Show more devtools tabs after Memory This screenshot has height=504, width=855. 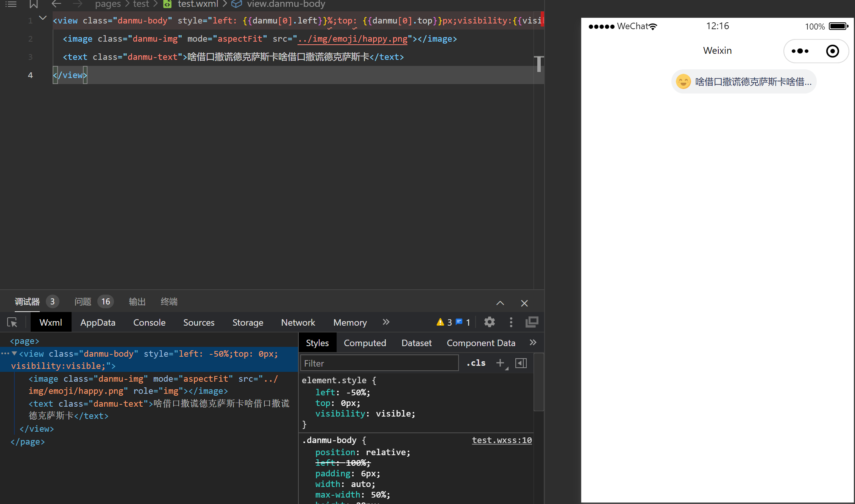pos(386,322)
